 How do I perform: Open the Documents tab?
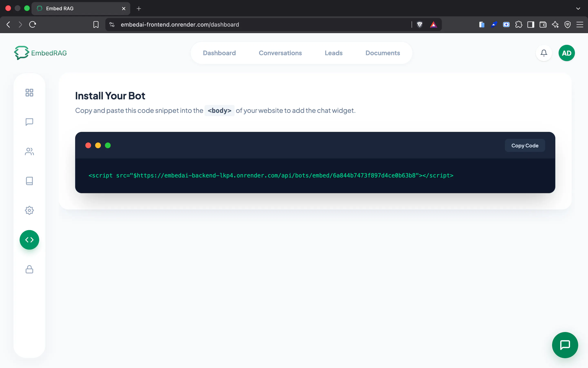382,53
